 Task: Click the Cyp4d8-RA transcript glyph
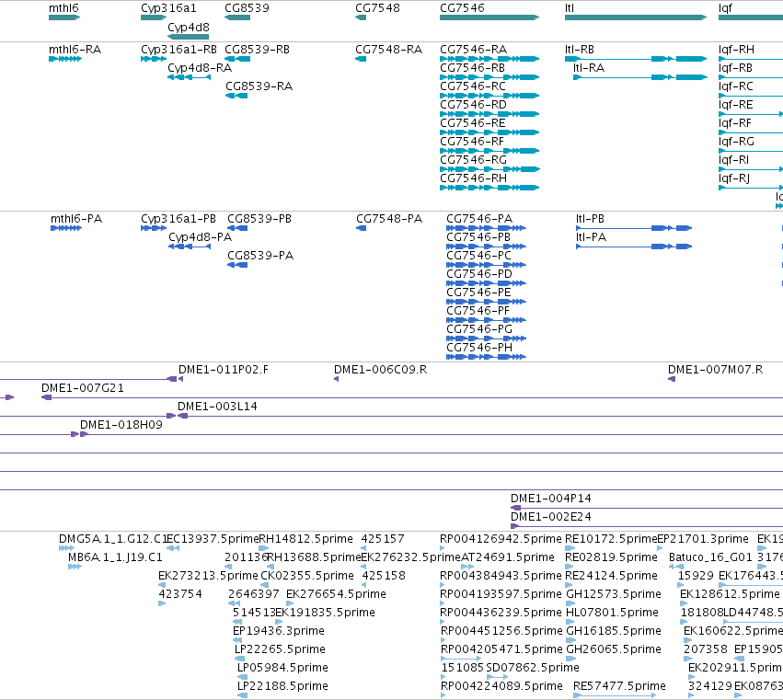click(189, 77)
